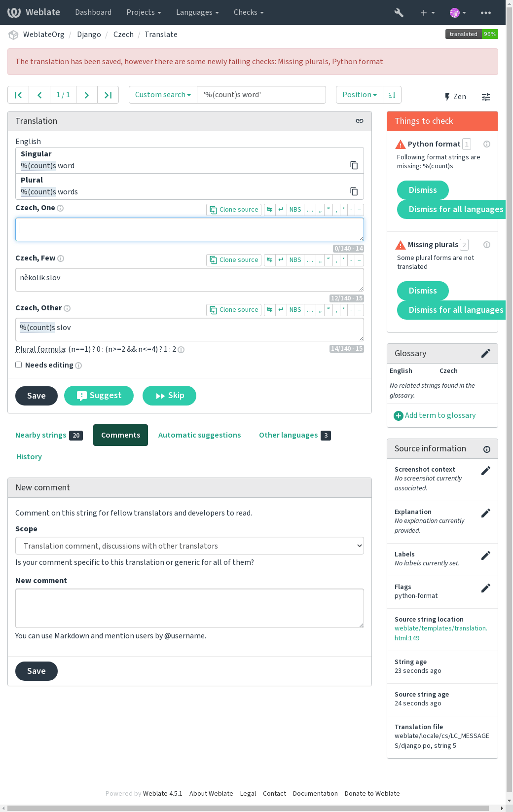Copy the Singular source string

pos(354,165)
